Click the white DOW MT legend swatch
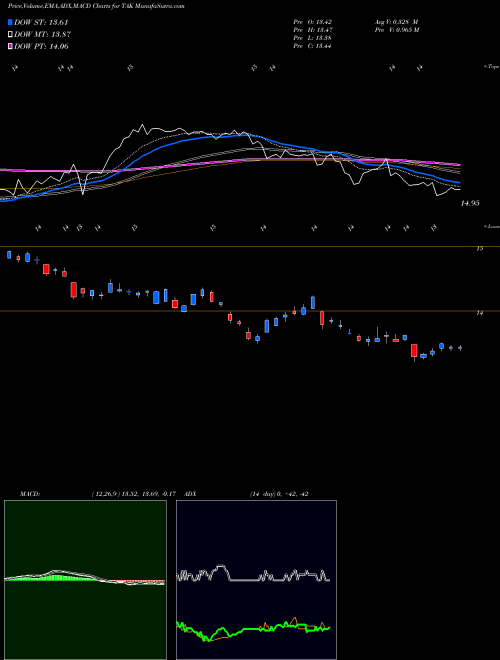 tap(10, 35)
